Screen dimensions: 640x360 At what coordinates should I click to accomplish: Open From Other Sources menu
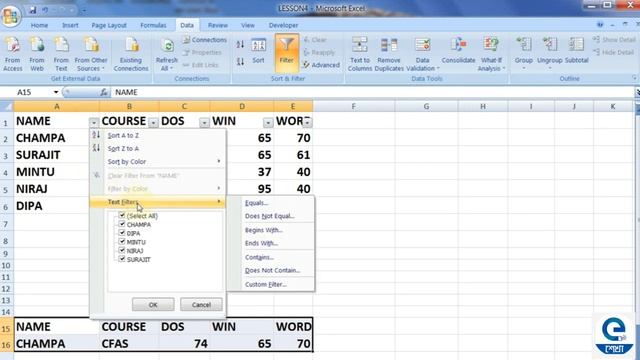pos(91,54)
